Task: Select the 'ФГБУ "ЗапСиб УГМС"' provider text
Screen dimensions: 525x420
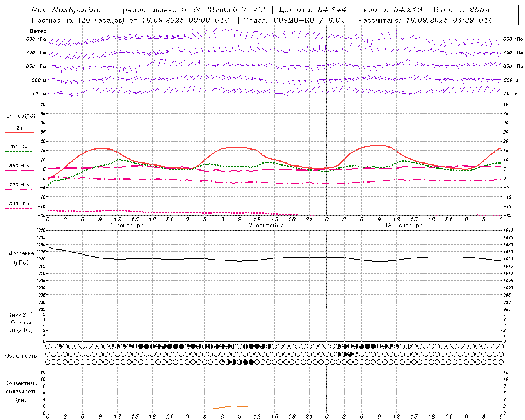Action: click(x=225, y=10)
